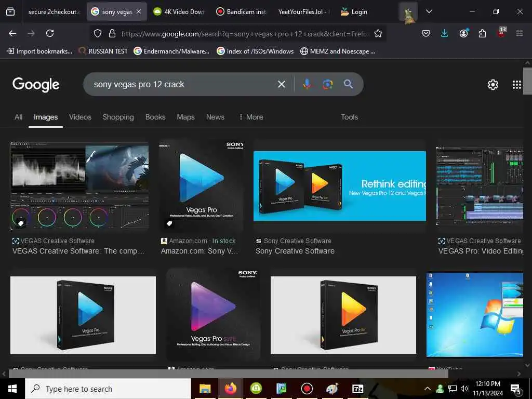The width and height of the screenshot is (532, 399).
Task: Open the Firefox application menu
Action: 520,33
